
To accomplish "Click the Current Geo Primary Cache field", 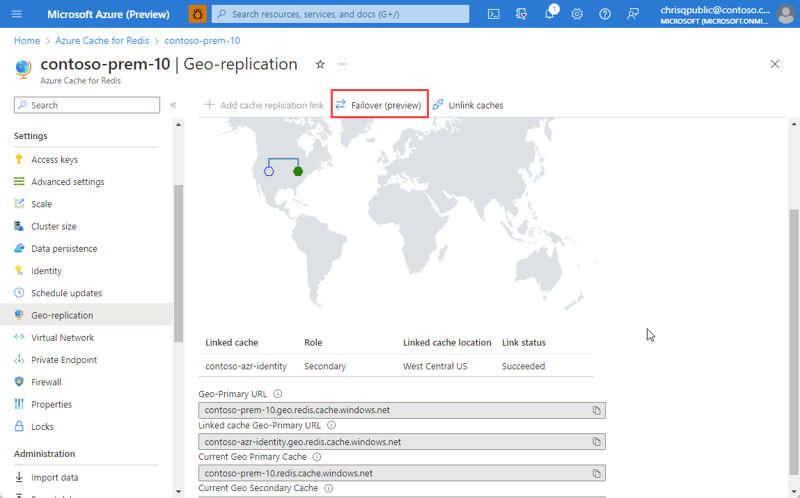I will (402, 474).
